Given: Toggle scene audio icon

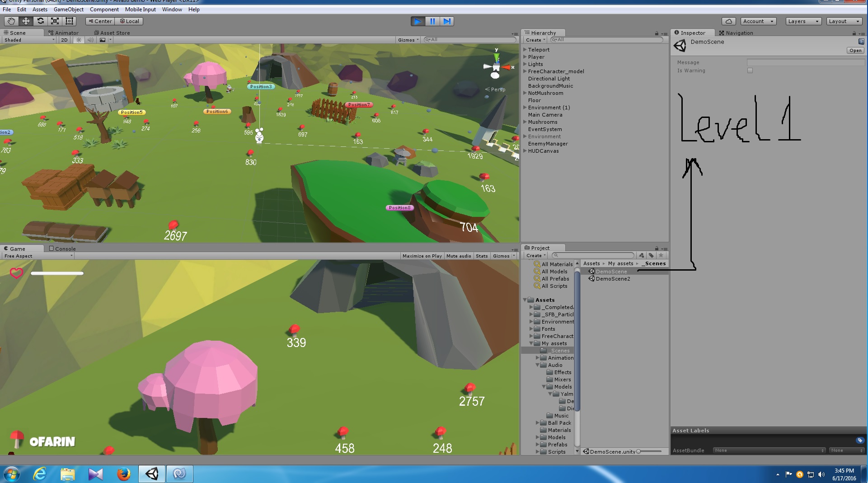Looking at the screenshot, I should coord(90,40).
